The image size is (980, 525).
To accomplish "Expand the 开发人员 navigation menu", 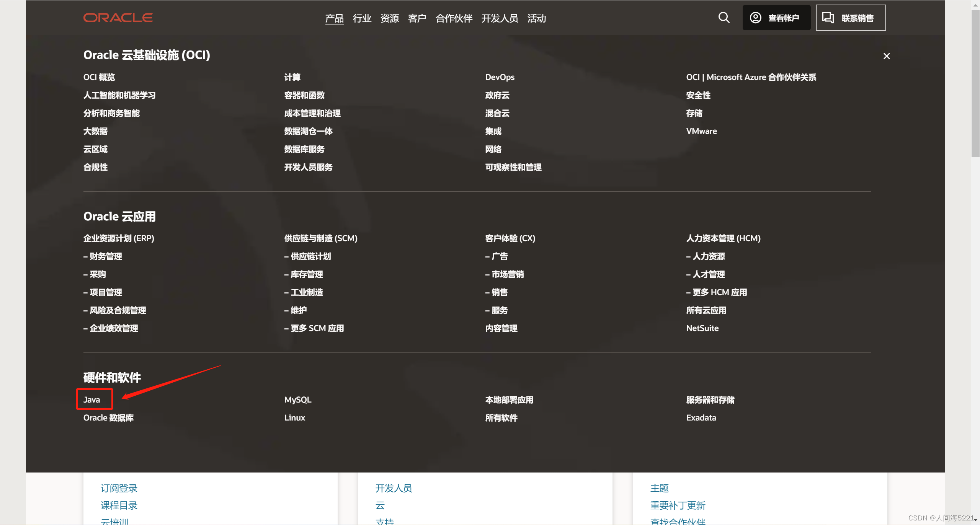I will tap(500, 18).
